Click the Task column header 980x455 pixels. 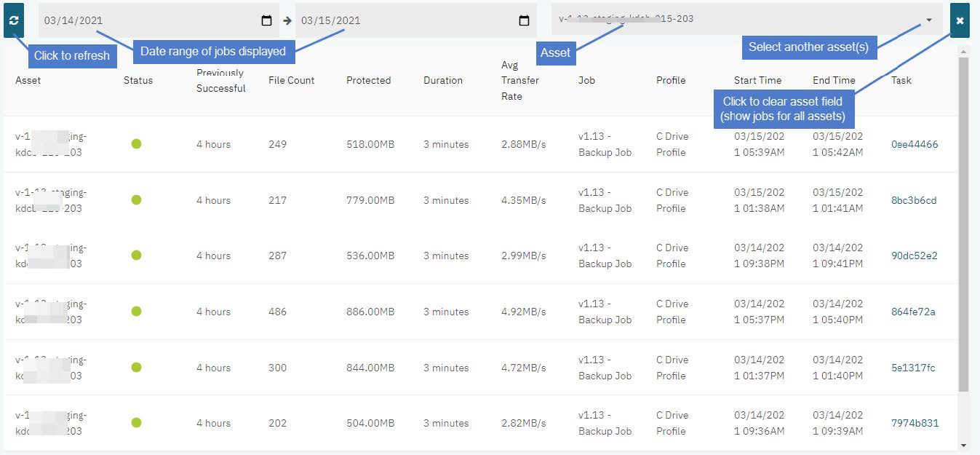click(901, 80)
